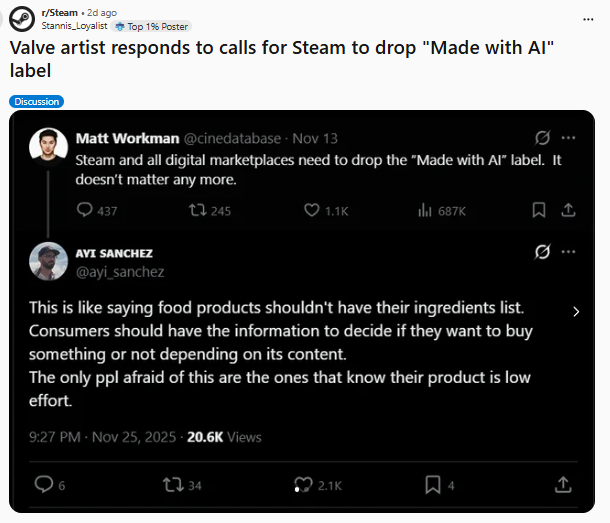
Task: Click the retweet icon showing 34
Action: pyautogui.click(x=172, y=485)
